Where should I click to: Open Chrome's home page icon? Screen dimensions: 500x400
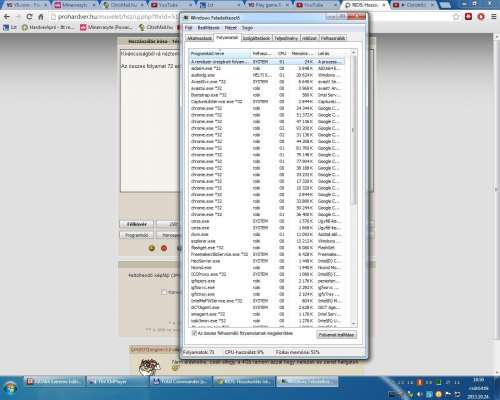pos(41,17)
